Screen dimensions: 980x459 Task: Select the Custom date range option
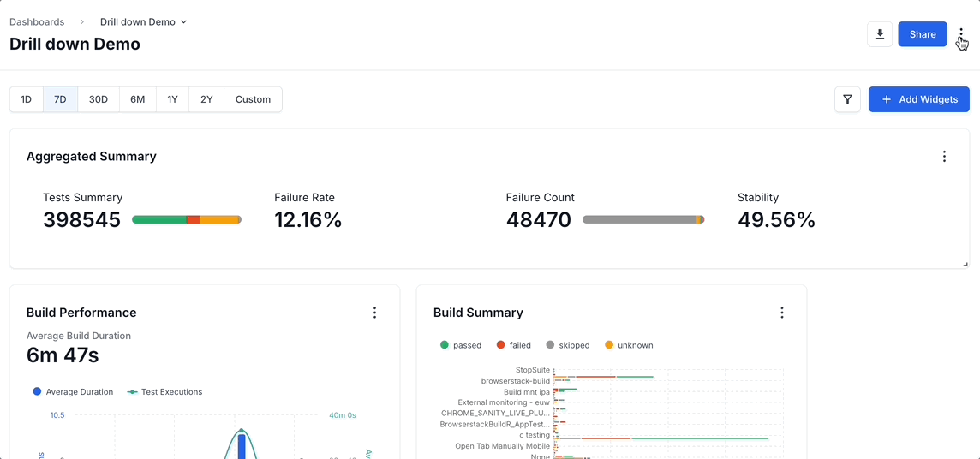(x=253, y=99)
